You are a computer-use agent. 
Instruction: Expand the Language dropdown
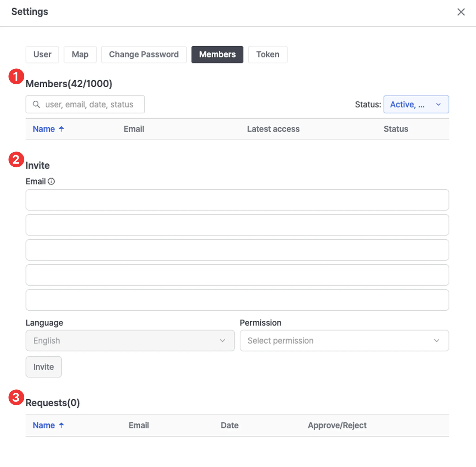click(130, 340)
